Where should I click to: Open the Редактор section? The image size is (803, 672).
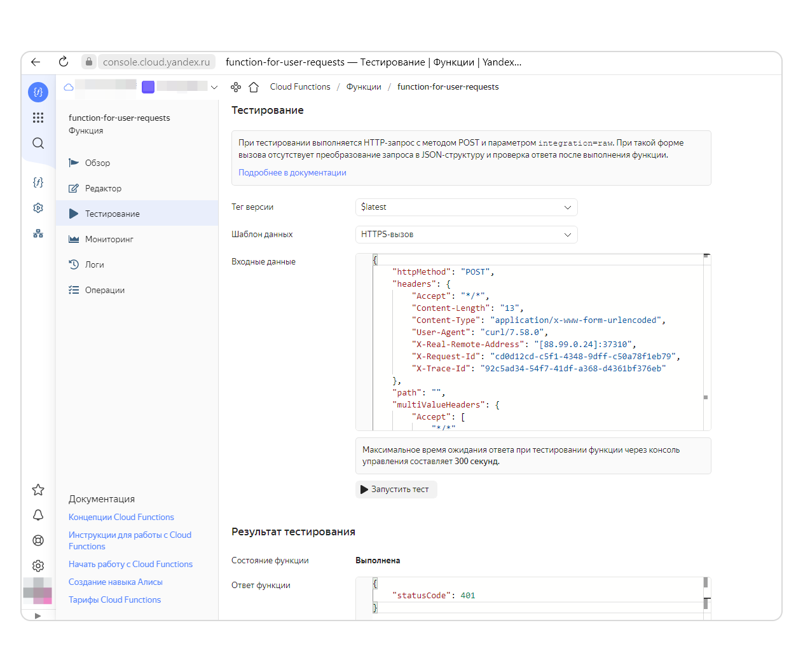click(x=137, y=188)
